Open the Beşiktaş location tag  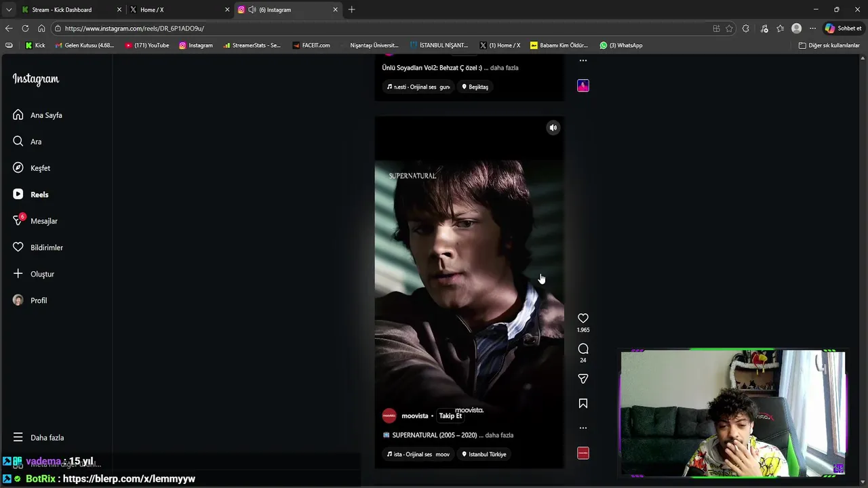[x=475, y=87]
